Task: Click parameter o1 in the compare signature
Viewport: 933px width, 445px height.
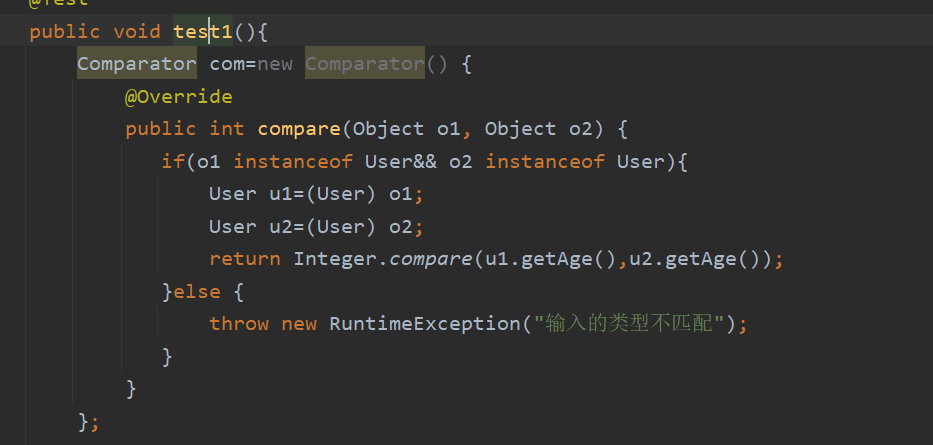Action: pyautogui.click(x=449, y=129)
